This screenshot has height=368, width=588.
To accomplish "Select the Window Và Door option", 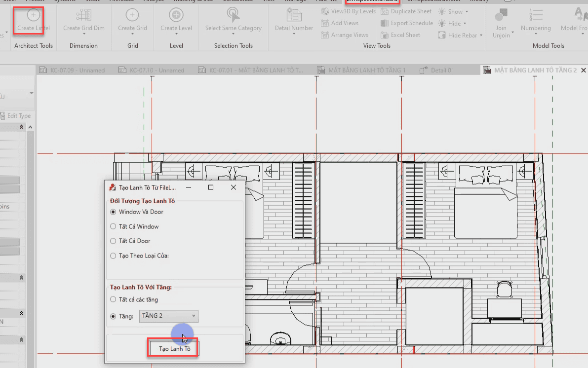I will (x=114, y=212).
